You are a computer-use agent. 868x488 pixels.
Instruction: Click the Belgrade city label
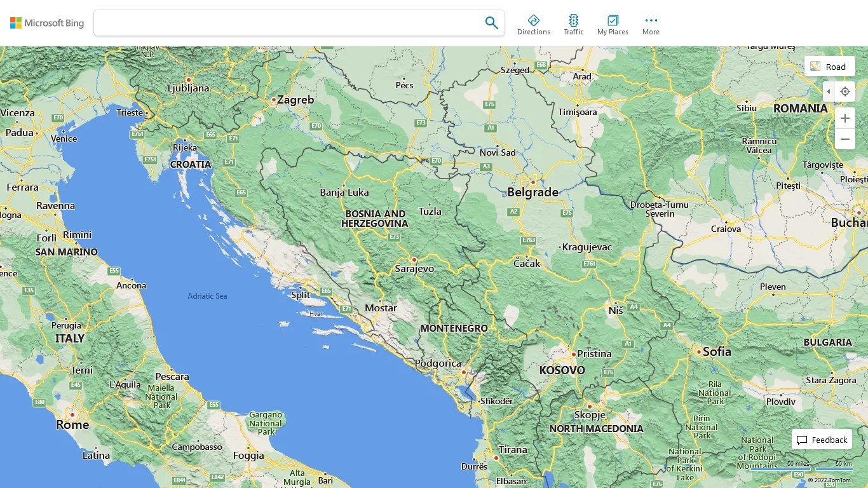coord(532,192)
